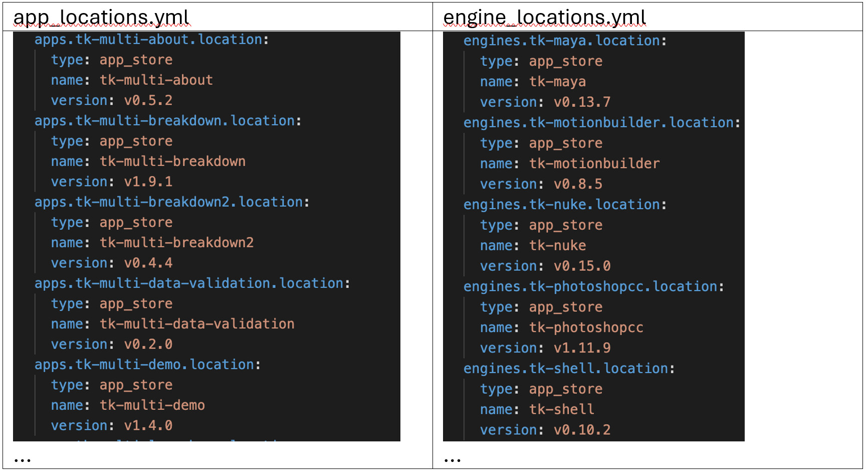Click the engines.tk-motionbuilder.location key
This screenshot has height=475, width=868.
click(601, 123)
